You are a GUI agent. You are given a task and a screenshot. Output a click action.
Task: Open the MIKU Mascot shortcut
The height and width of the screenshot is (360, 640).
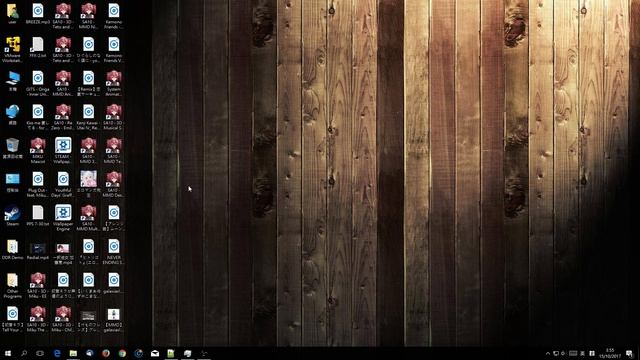38,151
